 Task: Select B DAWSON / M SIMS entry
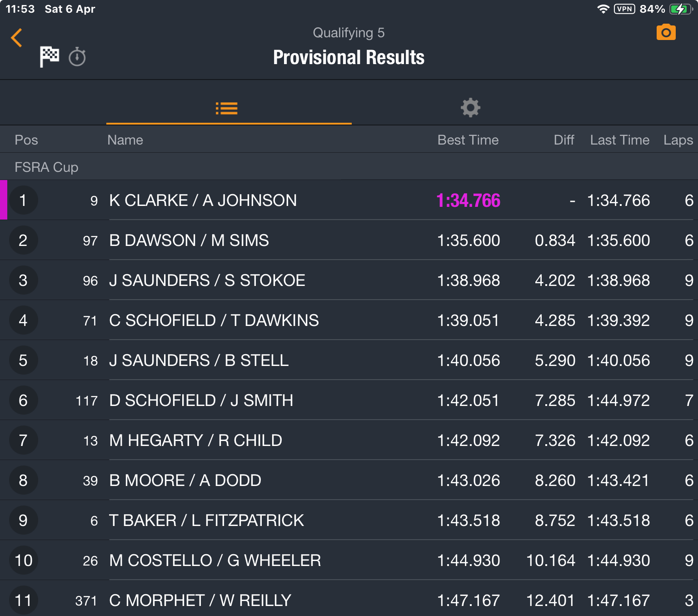349,240
